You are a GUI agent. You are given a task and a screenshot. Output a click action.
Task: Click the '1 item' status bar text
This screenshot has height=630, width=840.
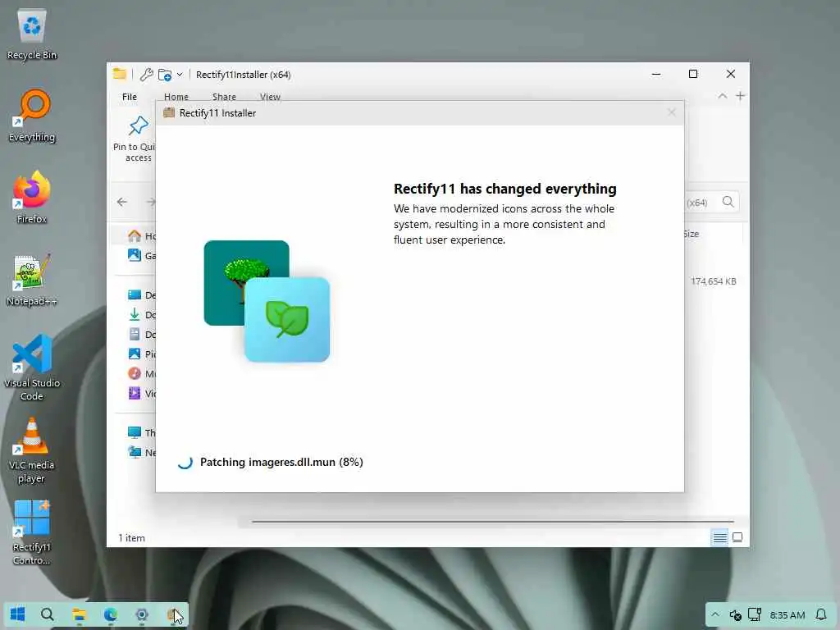tap(131, 538)
